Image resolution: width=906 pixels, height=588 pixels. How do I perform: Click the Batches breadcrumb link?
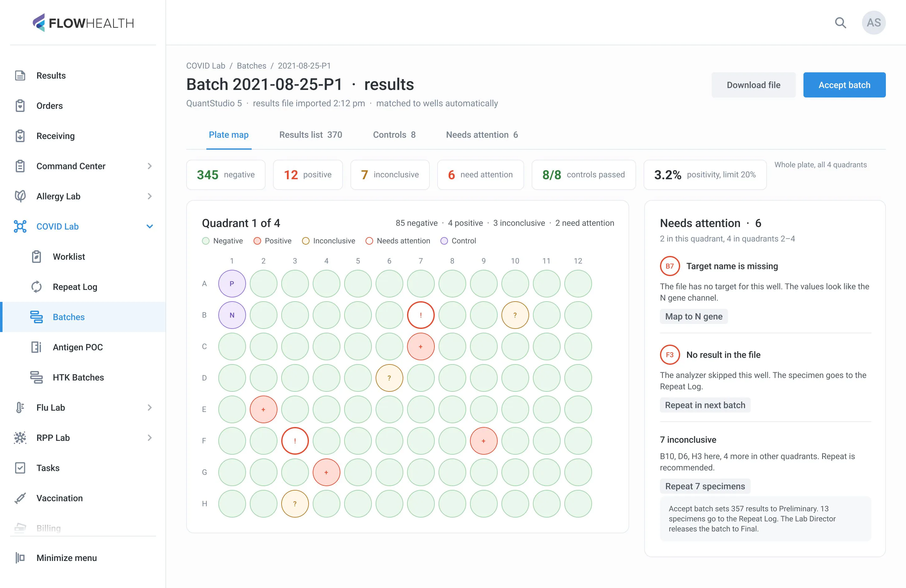coord(251,66)
